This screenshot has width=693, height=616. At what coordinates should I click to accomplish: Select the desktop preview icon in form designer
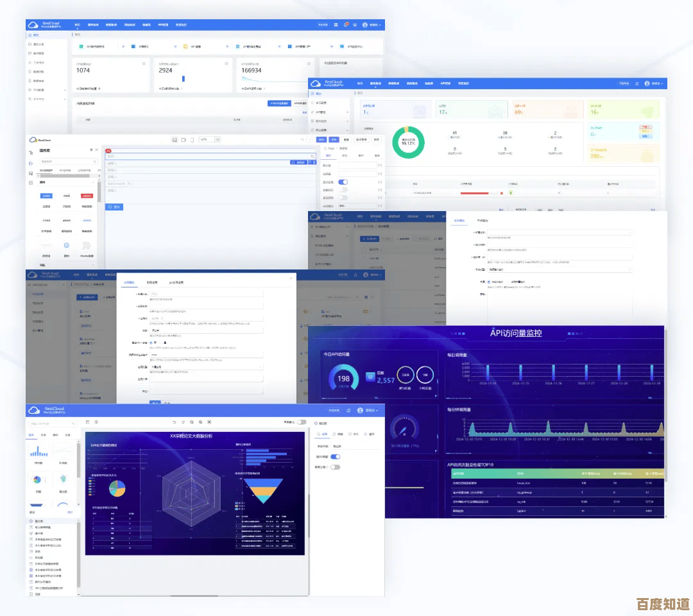(x=175, y=139)
